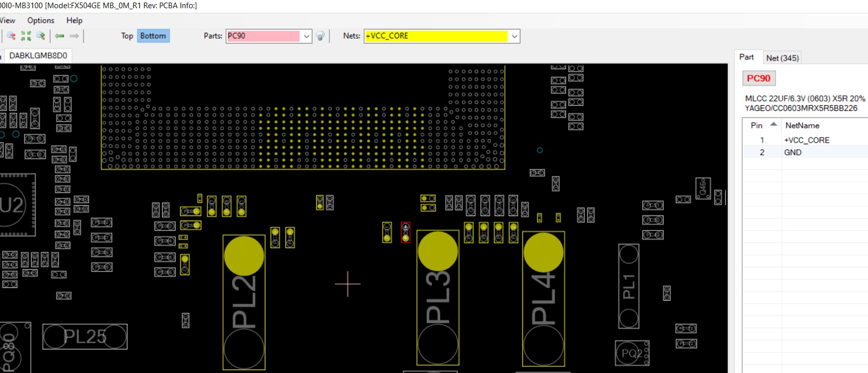
Task: Click the gray forward arrow icon
Action: pyautogui.click(x=74, y=36)
